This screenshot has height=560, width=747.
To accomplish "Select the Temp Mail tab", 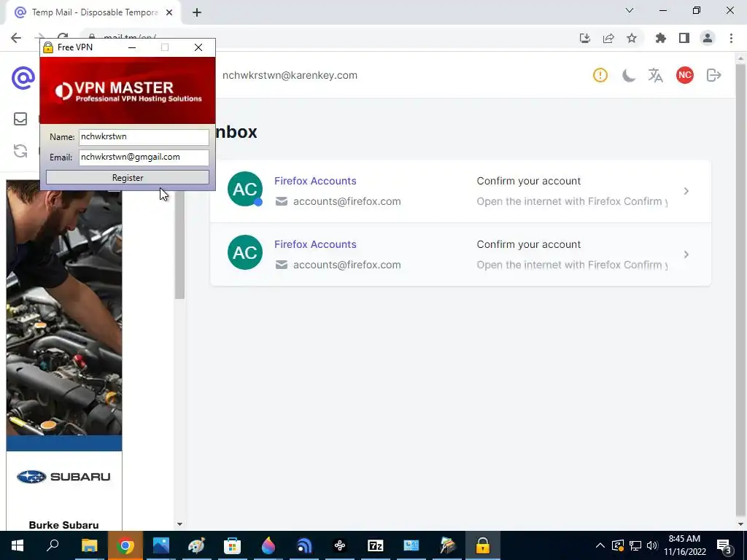I will tap(93, 12).
